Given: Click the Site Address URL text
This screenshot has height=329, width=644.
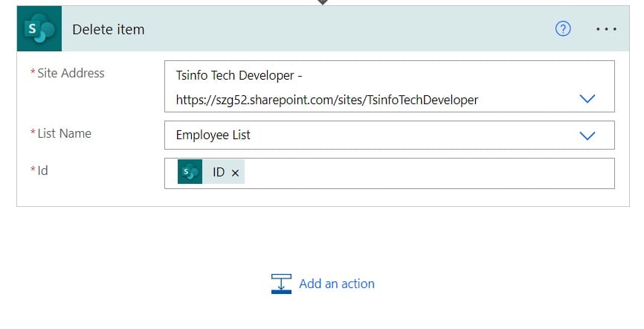Looking at the screenshot, I should [327, 100].
